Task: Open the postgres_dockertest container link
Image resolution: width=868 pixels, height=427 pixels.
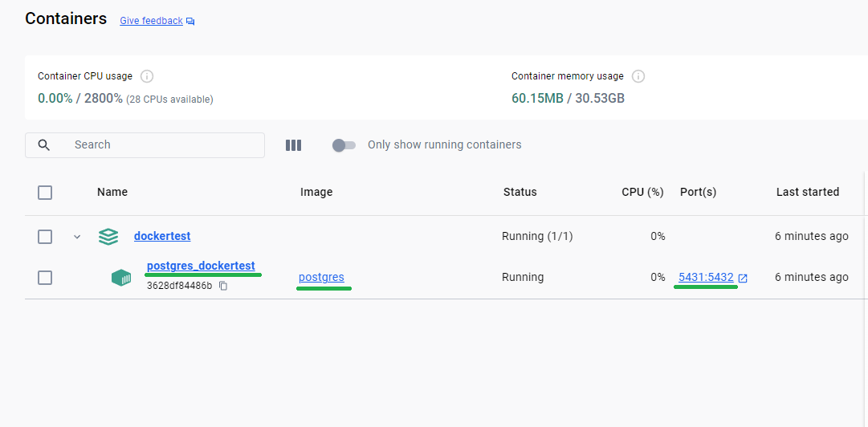Action: (x=201, y=266)
